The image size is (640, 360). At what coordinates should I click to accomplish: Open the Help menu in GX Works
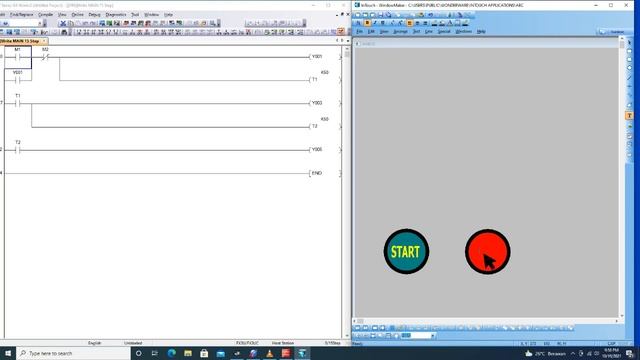(x=168, y=14)
